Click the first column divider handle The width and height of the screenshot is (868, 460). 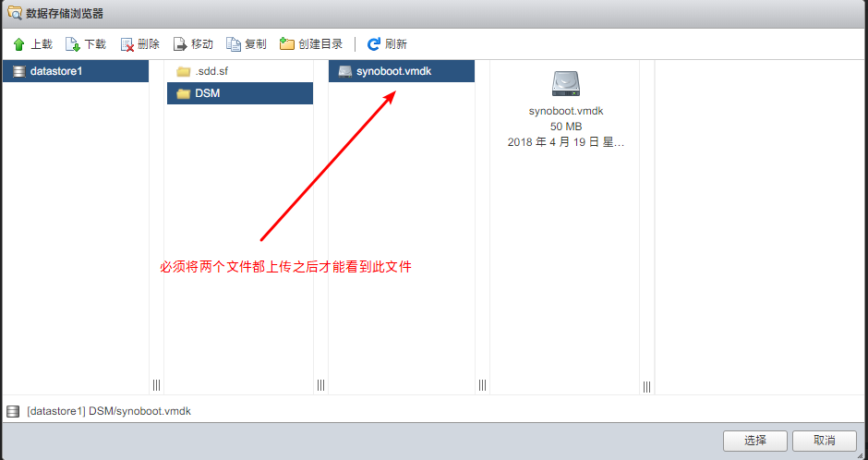pyautogui.click(x=157, y=384)
